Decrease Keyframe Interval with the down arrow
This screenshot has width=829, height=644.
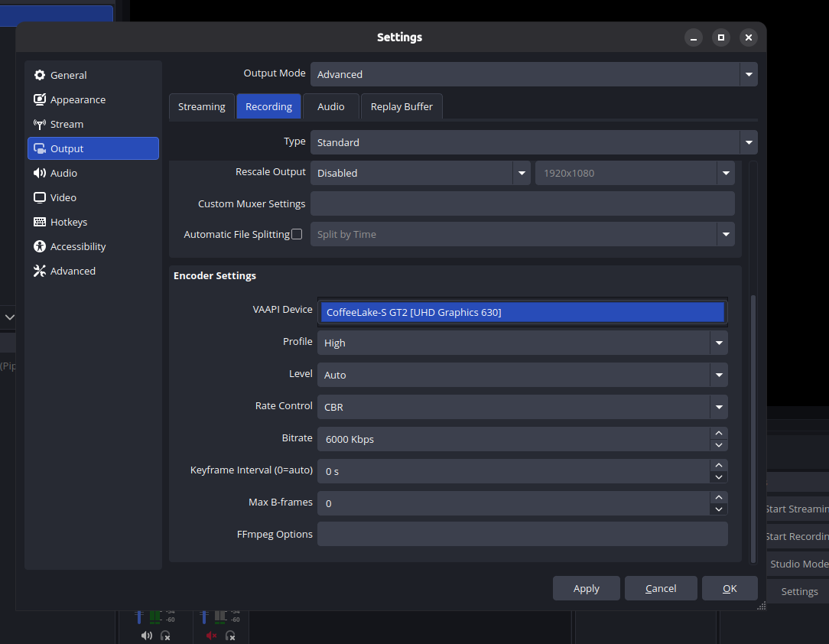tap(719, 477)
